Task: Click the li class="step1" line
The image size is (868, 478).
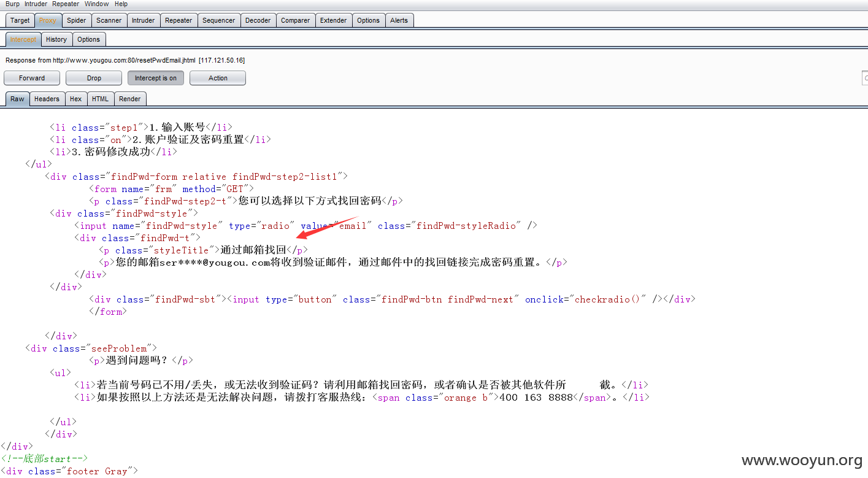Action: pyautogui.click(x=141, y=128)
